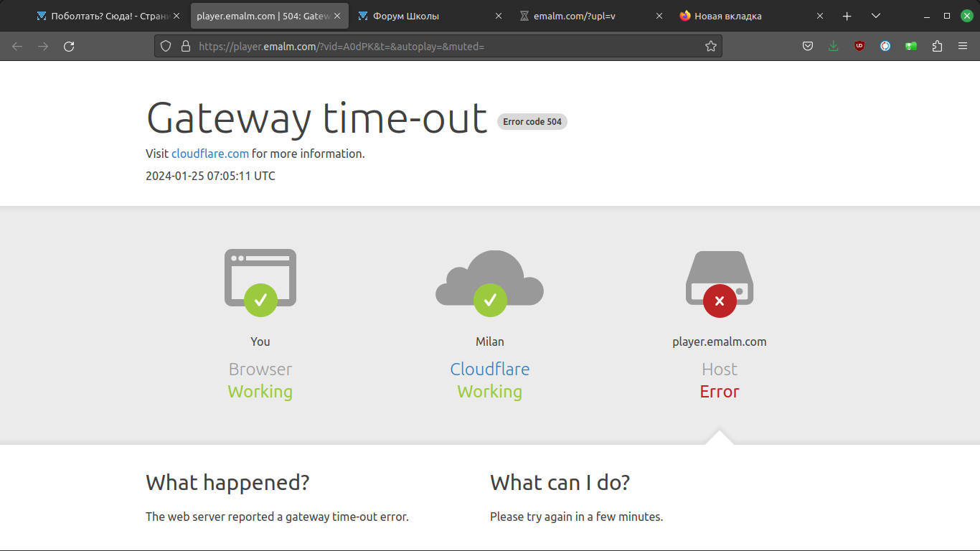Open the extensions puzzle menu
This screenshot has height=551, width=980.
tap(937, 46)
